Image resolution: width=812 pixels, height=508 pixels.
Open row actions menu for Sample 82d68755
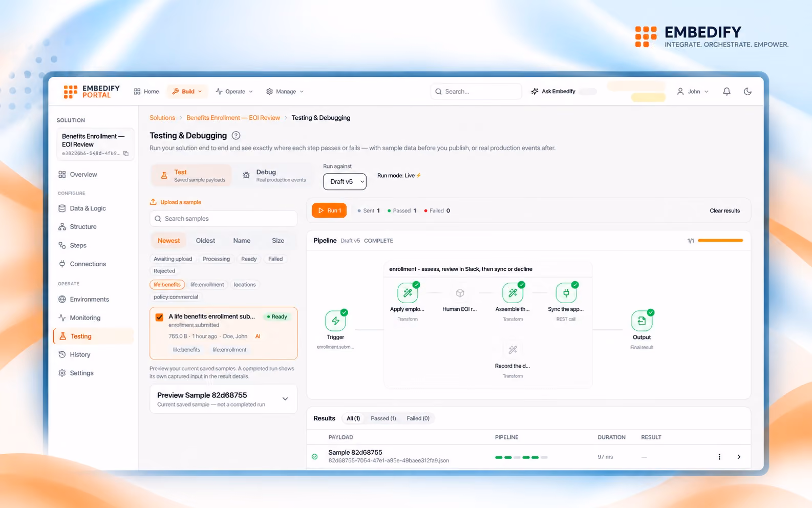(x=719, y=457)
